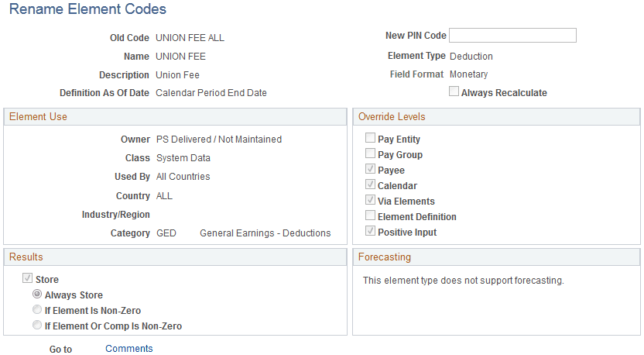The image size is (644, 355).
Task: Choose If Element Is Non-Zero option
Action: coord(37,311)
